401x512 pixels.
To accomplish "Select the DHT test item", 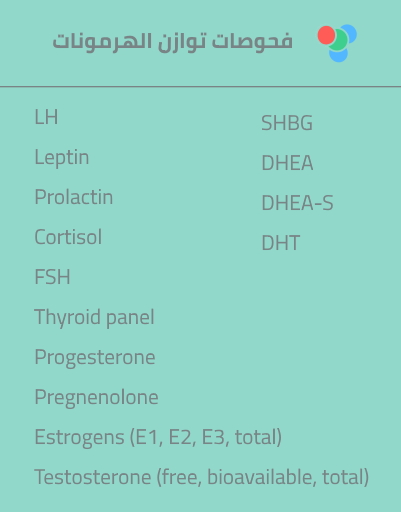I will (281, 243).
